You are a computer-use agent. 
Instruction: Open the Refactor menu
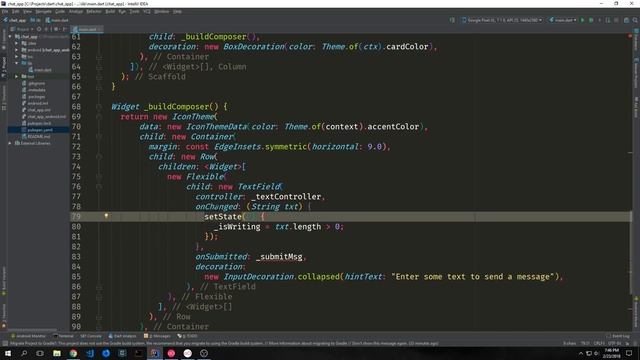94,11
